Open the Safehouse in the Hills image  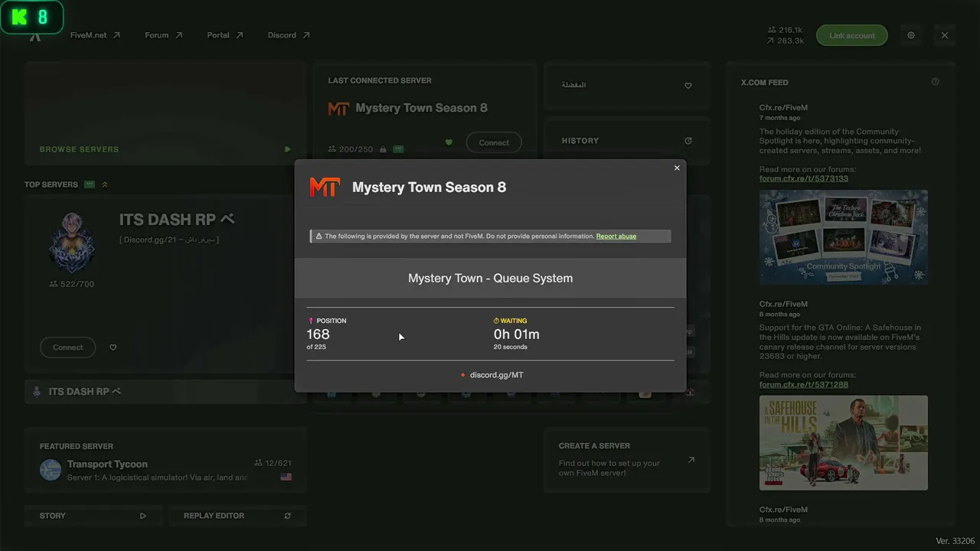844,442
